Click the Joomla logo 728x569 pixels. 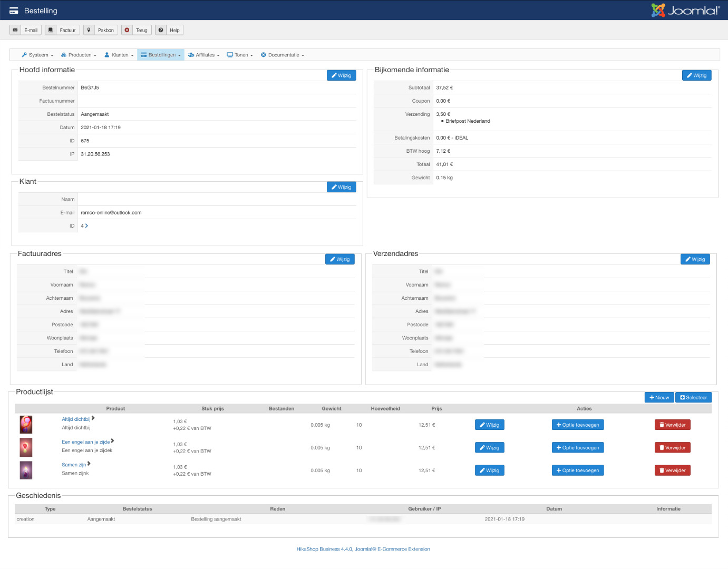pyautogui.click(x=685, y=11)
